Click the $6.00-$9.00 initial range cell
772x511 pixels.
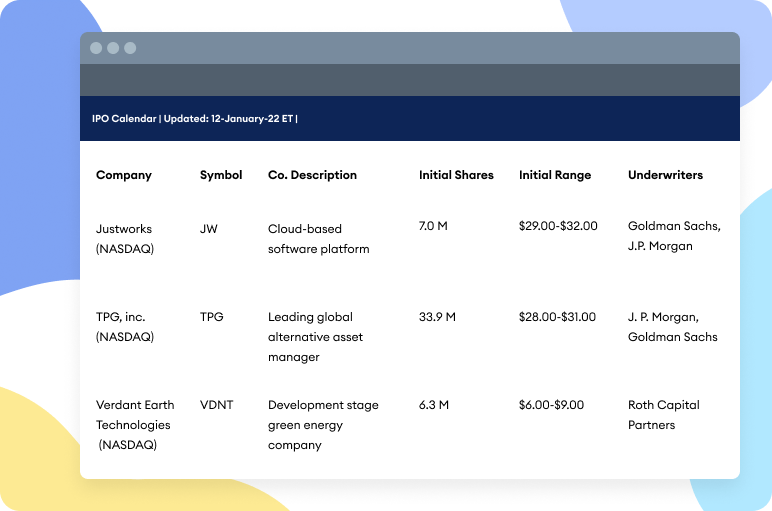551,405
